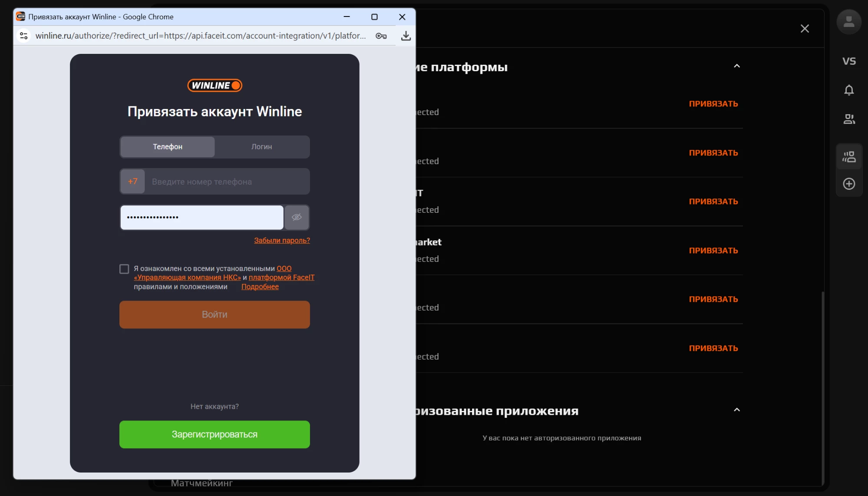Open the платформой FaceIT link

point(281,278)
